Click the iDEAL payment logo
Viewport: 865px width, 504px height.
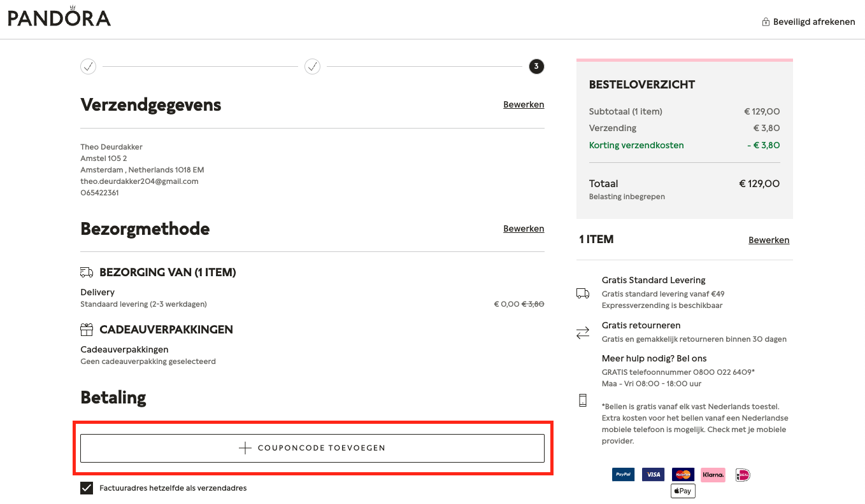pos(743,475)
